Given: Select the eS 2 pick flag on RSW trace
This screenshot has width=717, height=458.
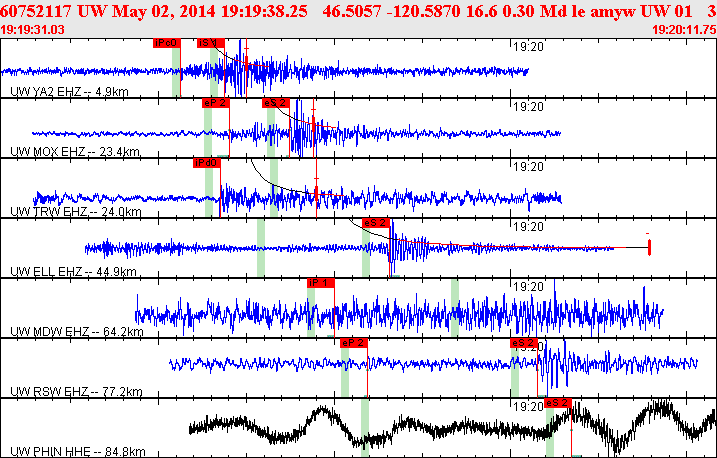Looking at the screenshot, I should pos(524,343).
